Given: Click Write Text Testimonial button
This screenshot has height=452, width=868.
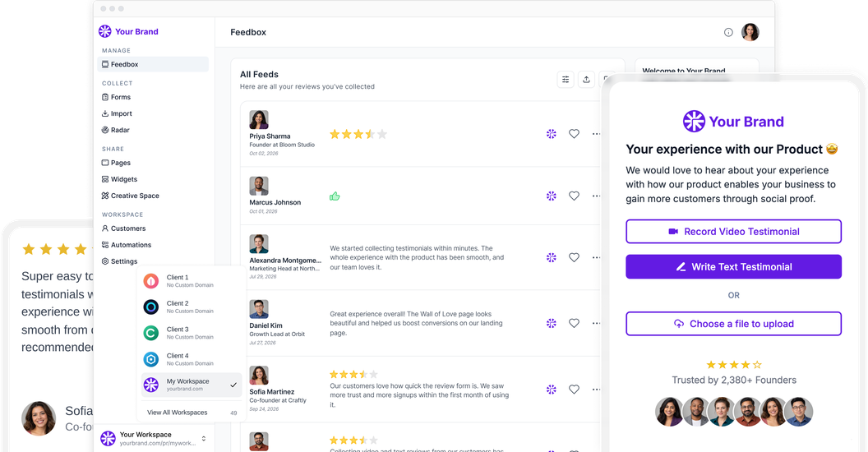Looking at the screenshot, I should [733, 266].
